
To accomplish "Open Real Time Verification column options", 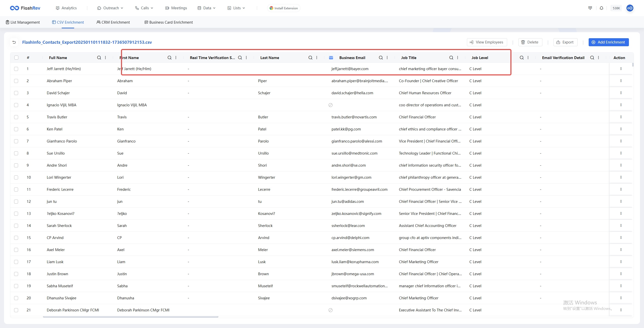I will tap(246, 58).
